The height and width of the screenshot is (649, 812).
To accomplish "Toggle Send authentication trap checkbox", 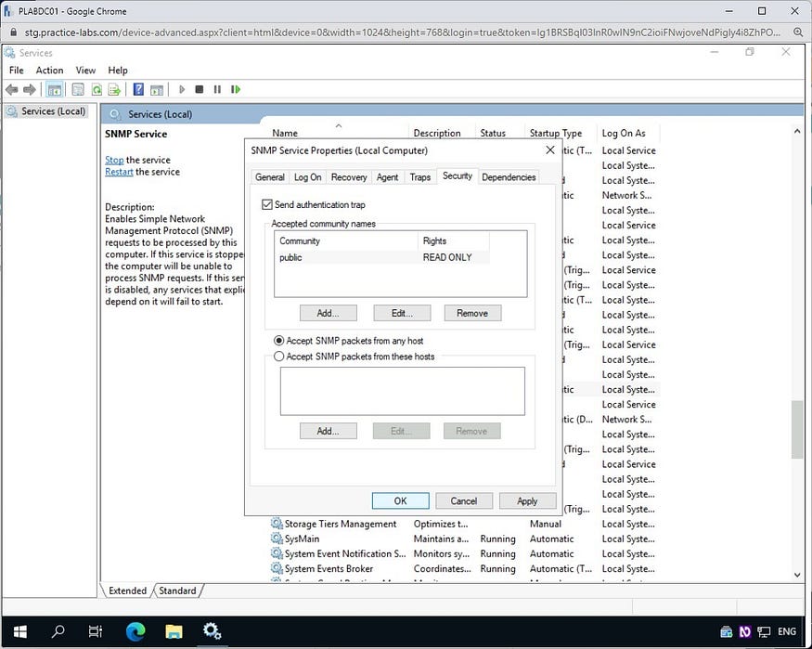I will 267,204.
